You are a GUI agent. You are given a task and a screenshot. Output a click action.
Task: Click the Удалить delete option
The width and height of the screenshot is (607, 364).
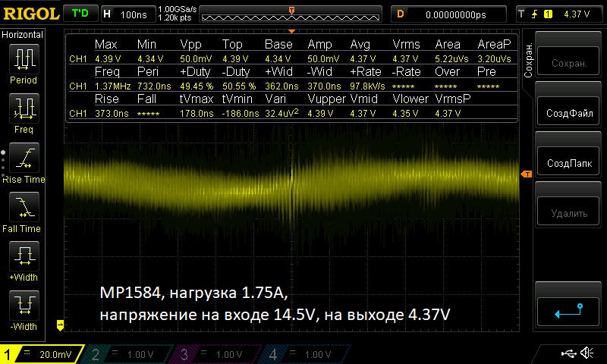pyautogui.click(x=568, y=213)
